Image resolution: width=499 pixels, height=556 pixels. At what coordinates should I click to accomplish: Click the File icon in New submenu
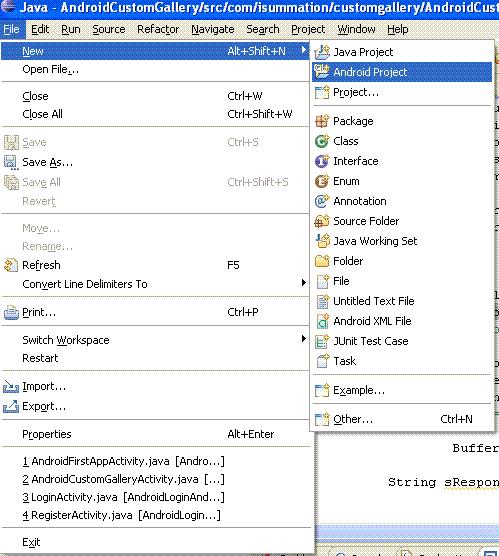(323, 281)
